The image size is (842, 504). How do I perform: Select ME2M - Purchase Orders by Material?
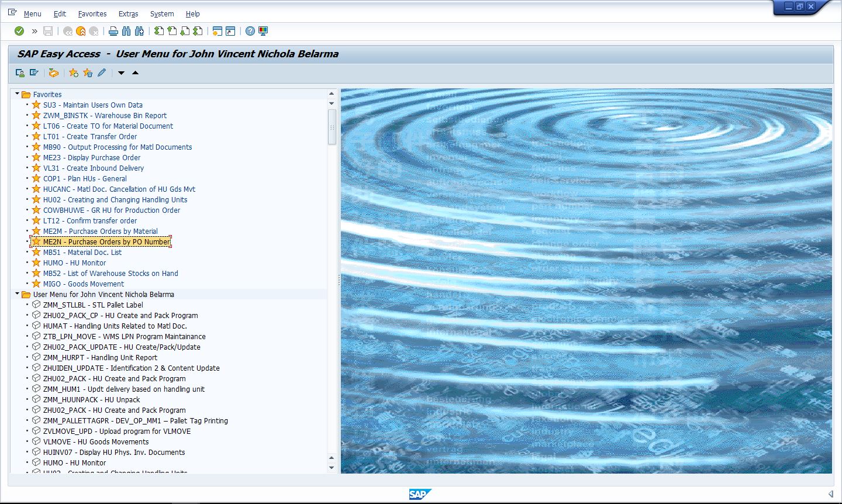(100, 232)
